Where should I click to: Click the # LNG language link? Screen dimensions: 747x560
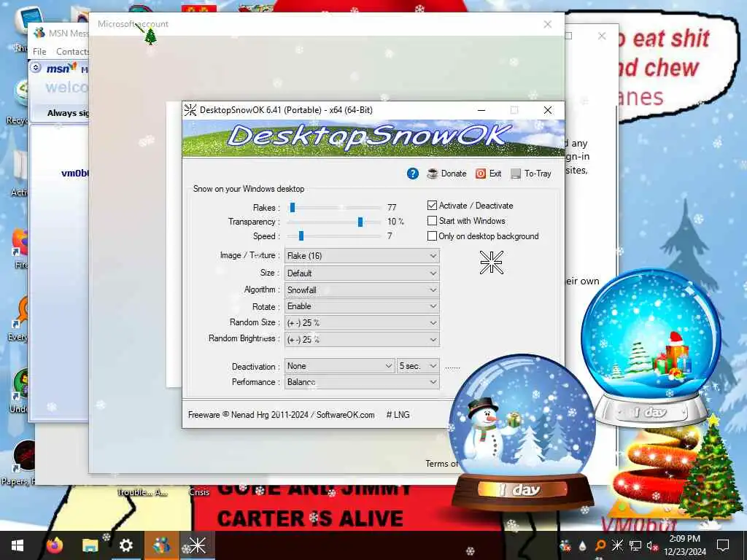[398, 415]
